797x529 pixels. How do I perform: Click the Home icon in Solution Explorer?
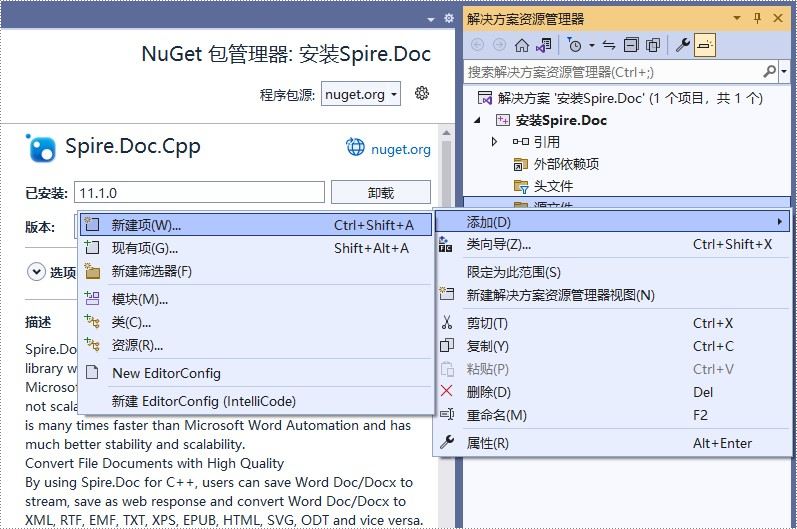pos(522,45)
